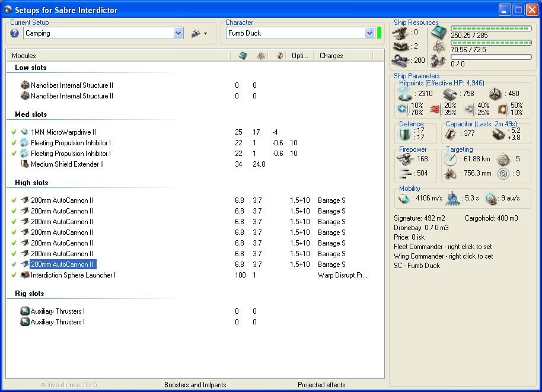Click the Active drones: 0 / 5 label

pyautogui.click(x=69, y=385)
